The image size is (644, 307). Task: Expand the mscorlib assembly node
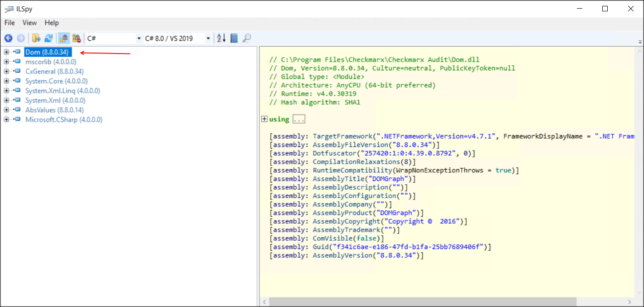coord(6,62)
